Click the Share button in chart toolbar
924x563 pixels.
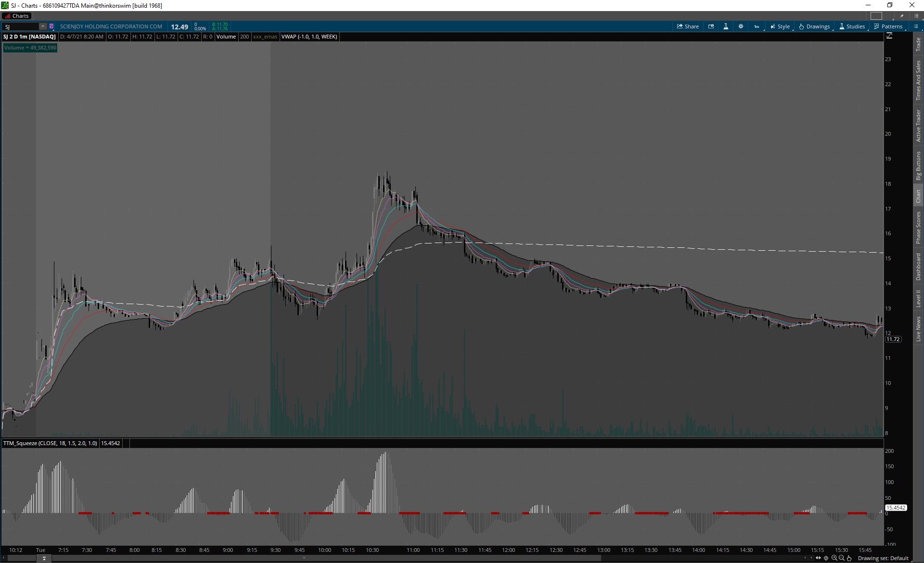pos(688,26)
